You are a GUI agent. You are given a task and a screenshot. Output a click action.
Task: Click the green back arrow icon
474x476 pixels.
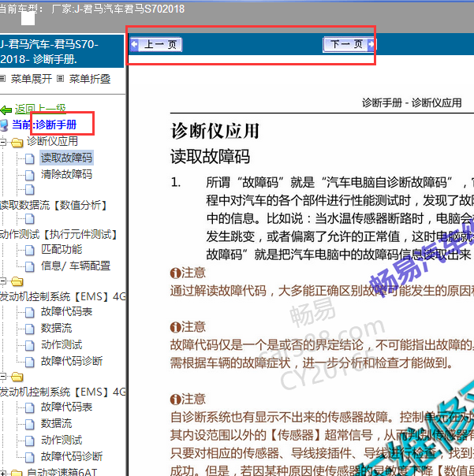pyautogui.click(x=6, y=110)
